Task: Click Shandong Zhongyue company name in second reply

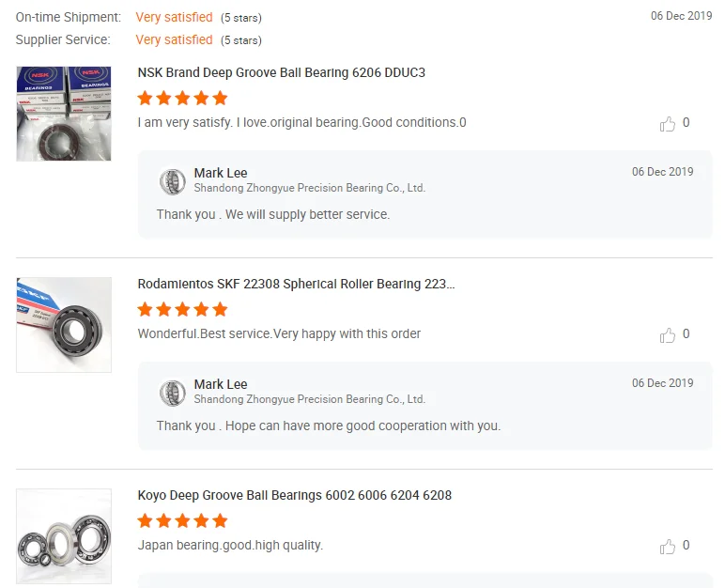Action: (310, 399)
